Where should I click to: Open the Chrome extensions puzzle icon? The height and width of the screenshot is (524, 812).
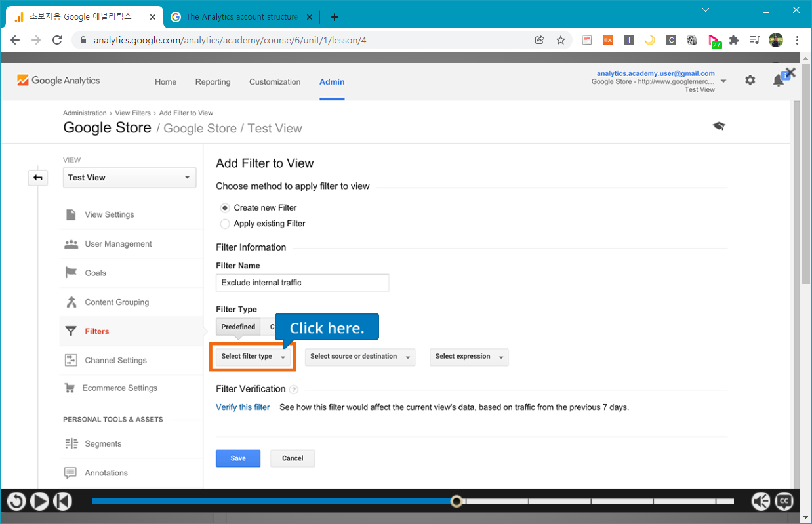coord(734,40)
